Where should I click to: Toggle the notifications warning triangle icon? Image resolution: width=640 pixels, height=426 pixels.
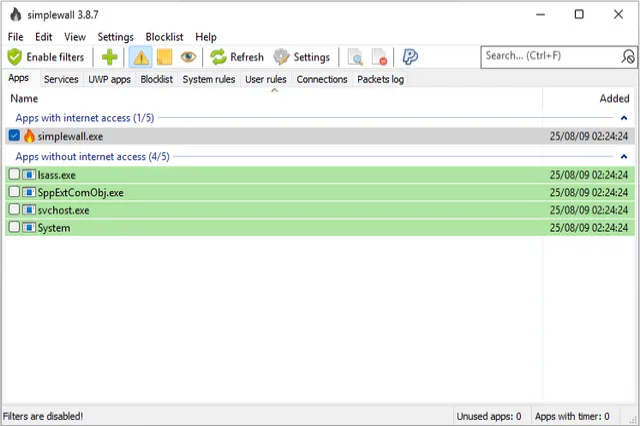click(141, 57)
